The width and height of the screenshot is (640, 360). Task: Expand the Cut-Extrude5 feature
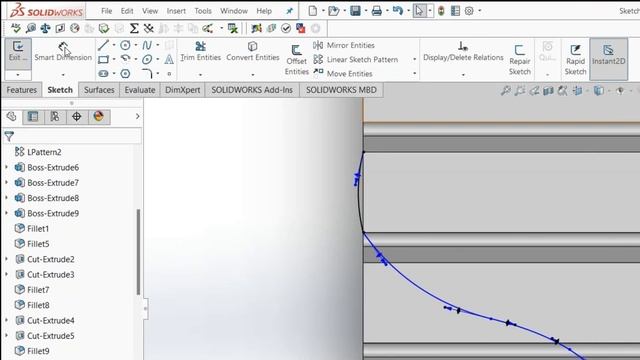click(7, 336)
